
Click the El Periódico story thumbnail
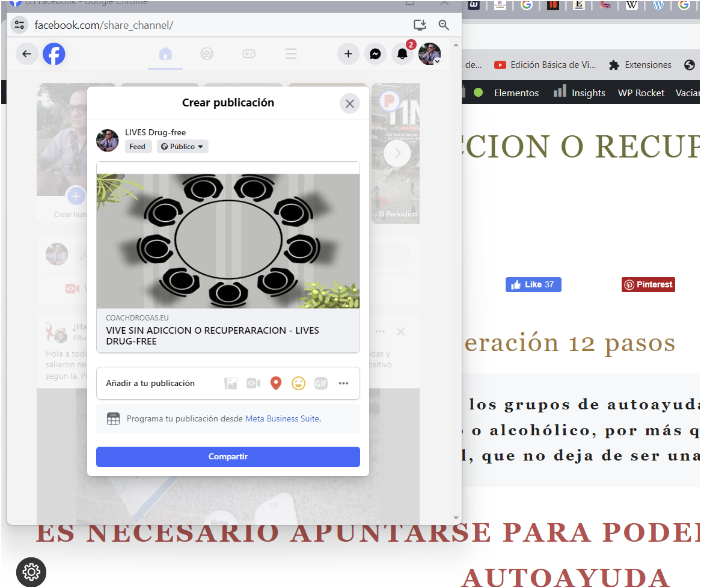tap(396, 153)
